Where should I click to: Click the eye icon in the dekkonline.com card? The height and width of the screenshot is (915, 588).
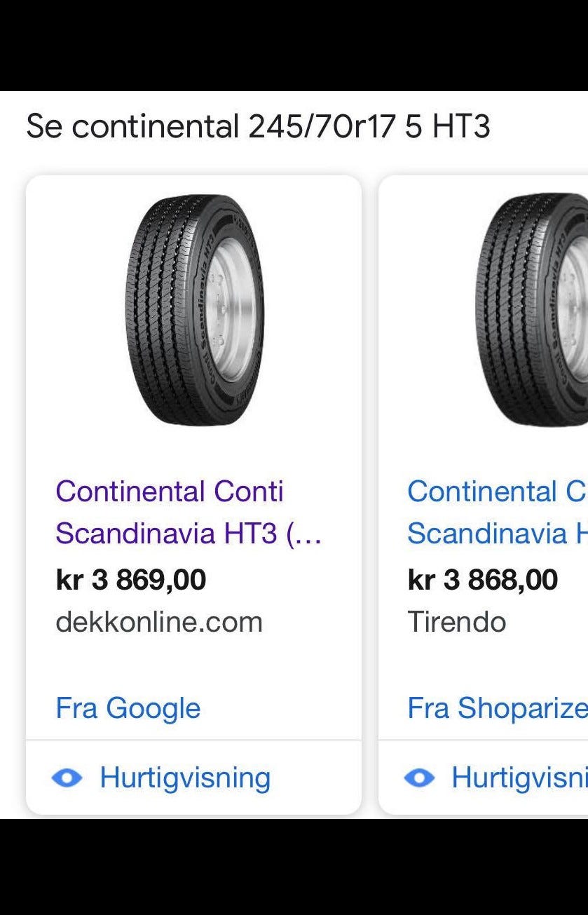click(67, 778)
